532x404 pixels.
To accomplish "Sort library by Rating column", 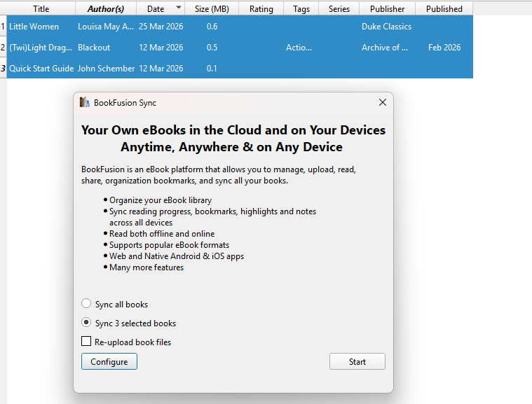I will pos(261,9).
